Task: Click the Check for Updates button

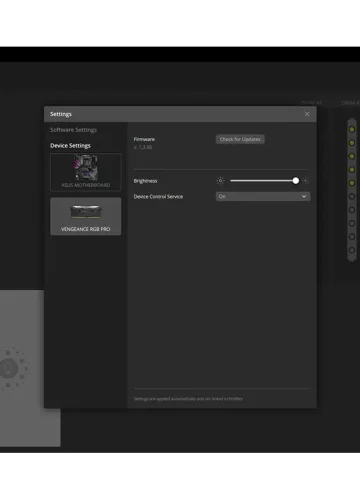Action: pos(240,139)
